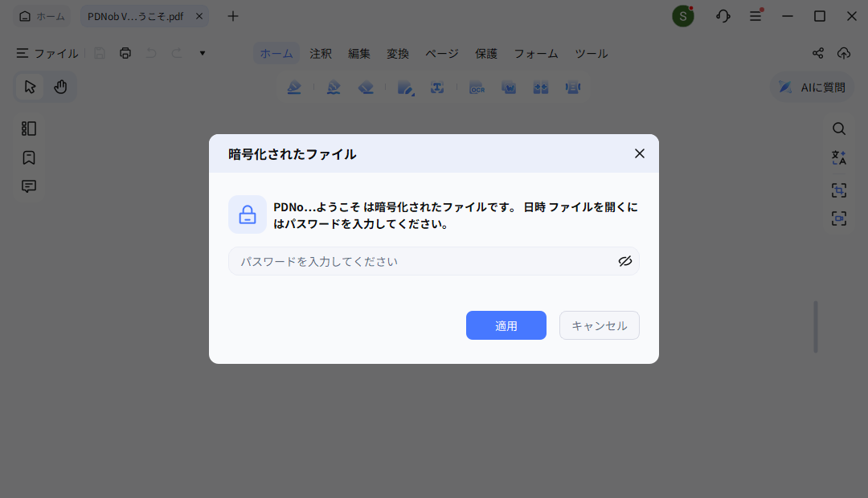Image resolution: width=868 pixels, height=498 pixels.
Task: Click the save icon
Action: [100, 53]
